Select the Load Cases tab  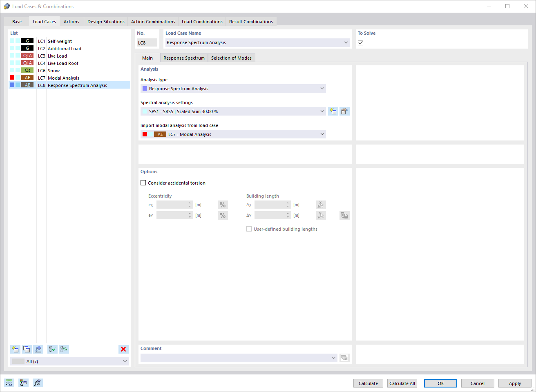44,22
